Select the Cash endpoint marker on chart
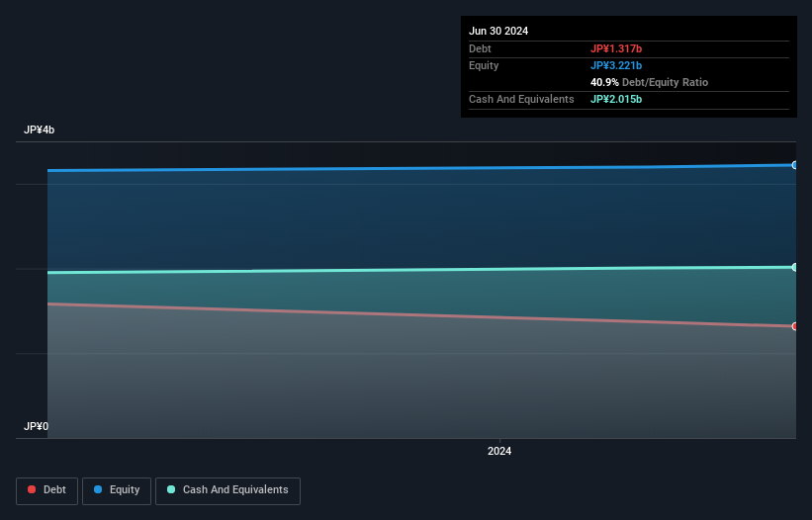This screenshot has width=812, height=520. coord(795,267)
